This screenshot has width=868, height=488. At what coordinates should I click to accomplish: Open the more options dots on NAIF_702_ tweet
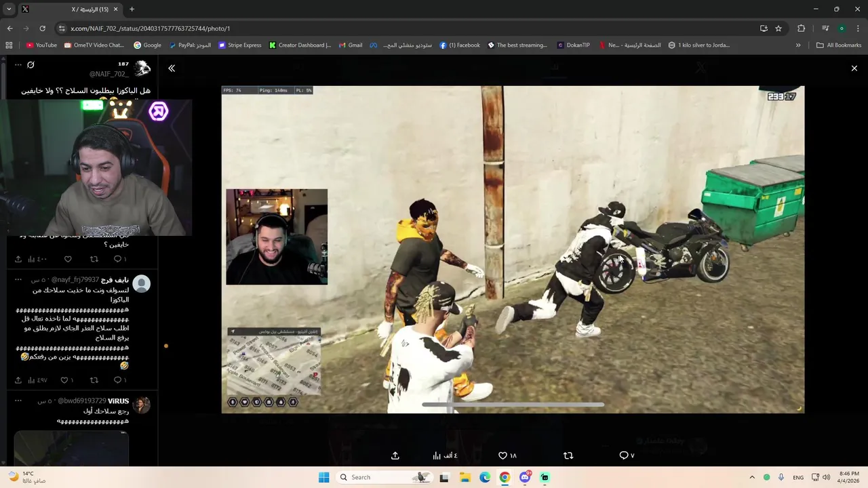[18, 64]
